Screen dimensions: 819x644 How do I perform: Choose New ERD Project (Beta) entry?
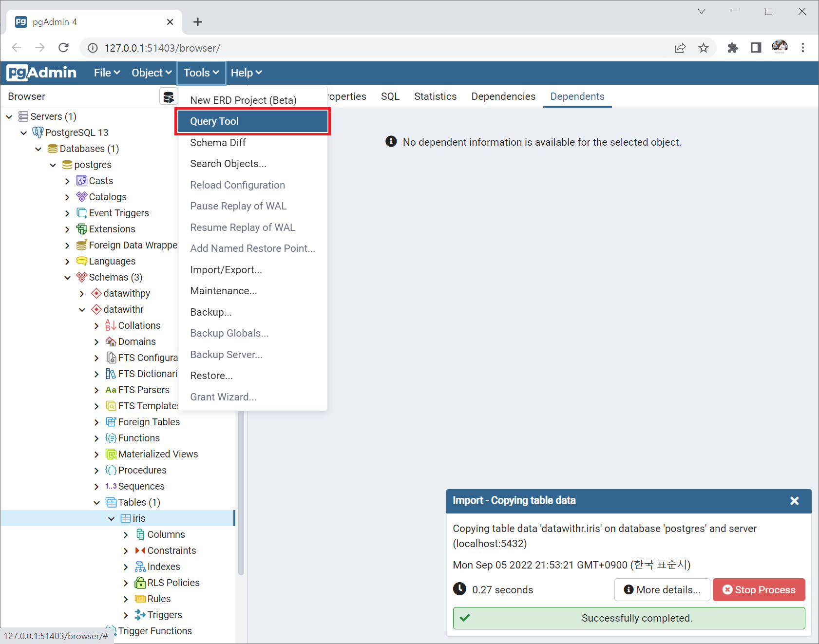tap(252, 100)
